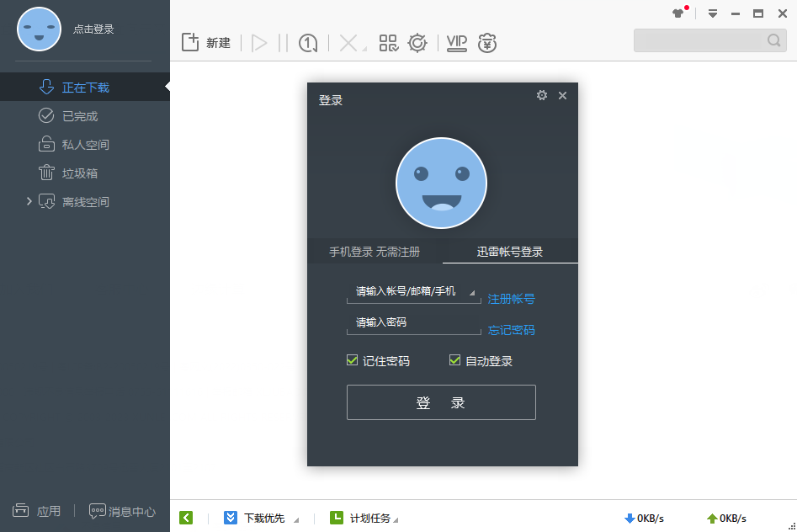The width and height of the screenshot is (797, 532).
Task: Switch to the 手机登录 无需注册 tab
Action: pos(374,251)
